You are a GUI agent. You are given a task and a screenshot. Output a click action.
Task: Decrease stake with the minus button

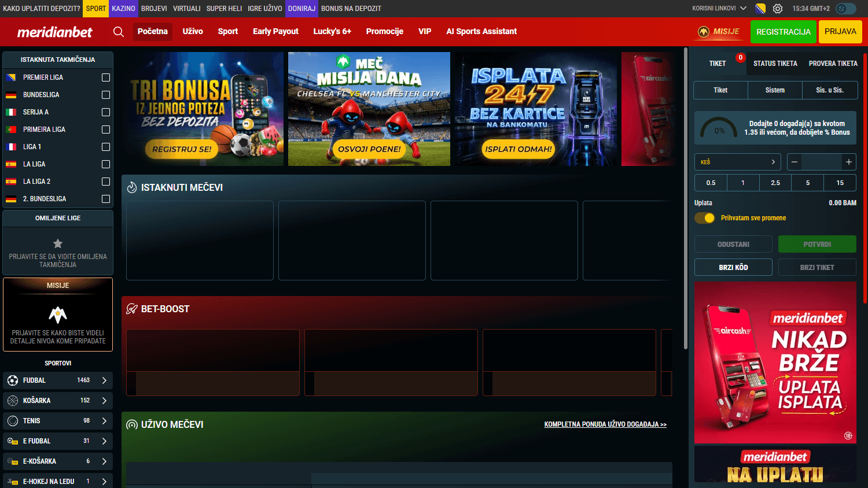click(x=795, y=162)
